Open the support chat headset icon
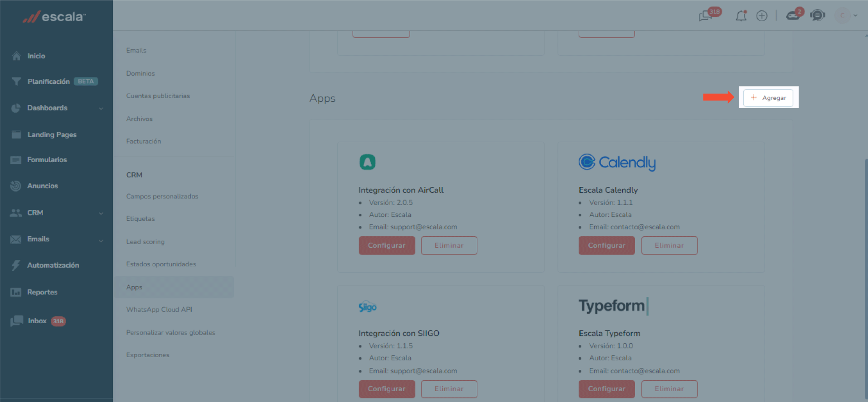The width and height of the screenshot is (868, 402). point(818,15)
